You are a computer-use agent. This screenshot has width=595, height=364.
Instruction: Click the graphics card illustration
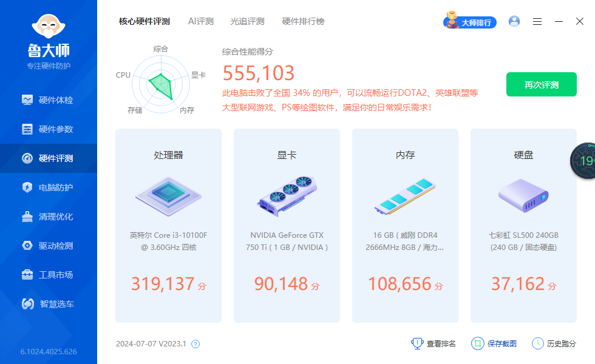click(x=287, y=196)
